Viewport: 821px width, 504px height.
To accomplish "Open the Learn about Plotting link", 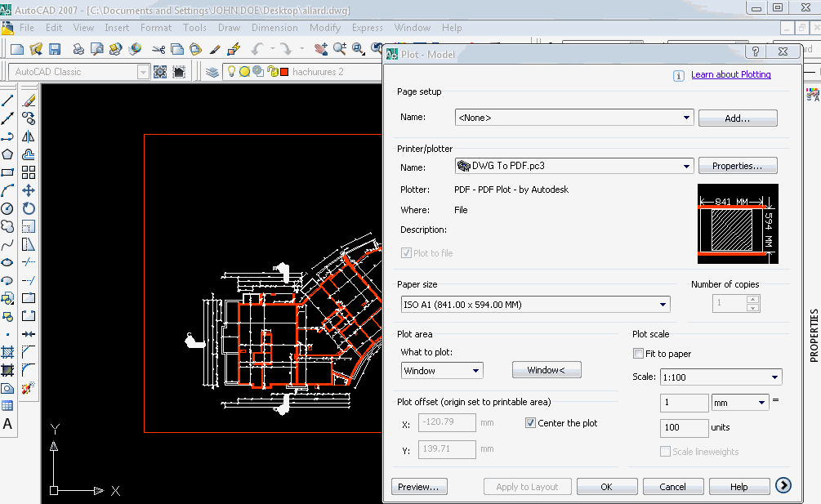I will pyautogui.click(x=730, y=74).
